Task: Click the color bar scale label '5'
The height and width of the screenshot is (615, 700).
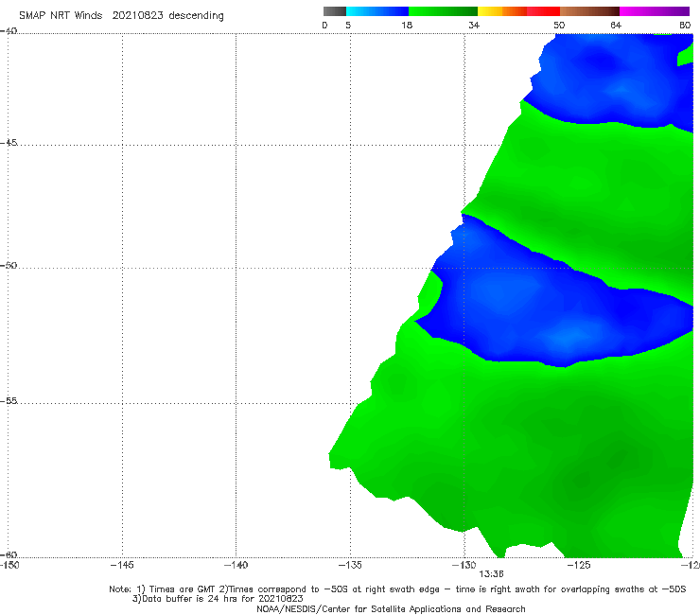Action: (x=348, y=25)
